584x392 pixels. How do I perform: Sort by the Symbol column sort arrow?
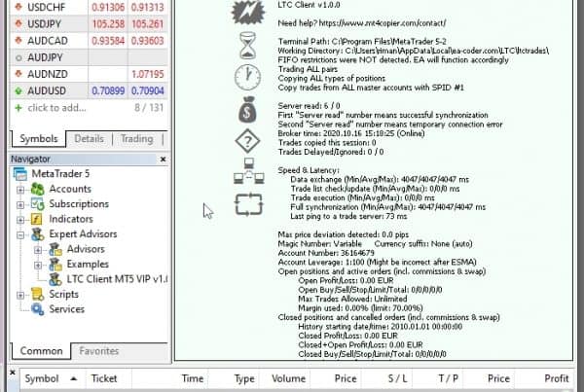pyautogui.click(x=74, y=379)
